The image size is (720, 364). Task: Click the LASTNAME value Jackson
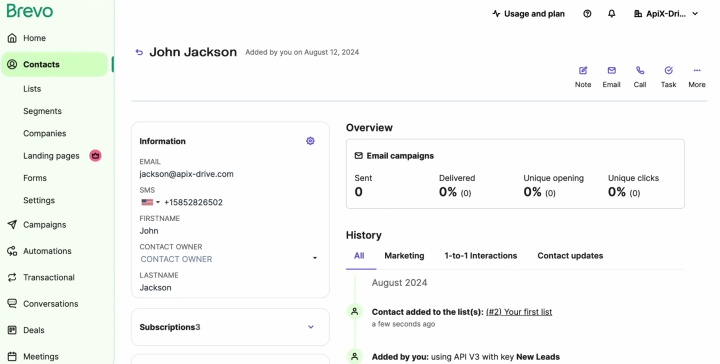coord(156,288)
